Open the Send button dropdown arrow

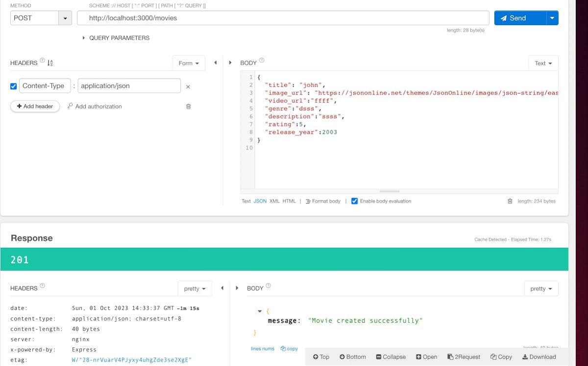[x=552, y=18]
